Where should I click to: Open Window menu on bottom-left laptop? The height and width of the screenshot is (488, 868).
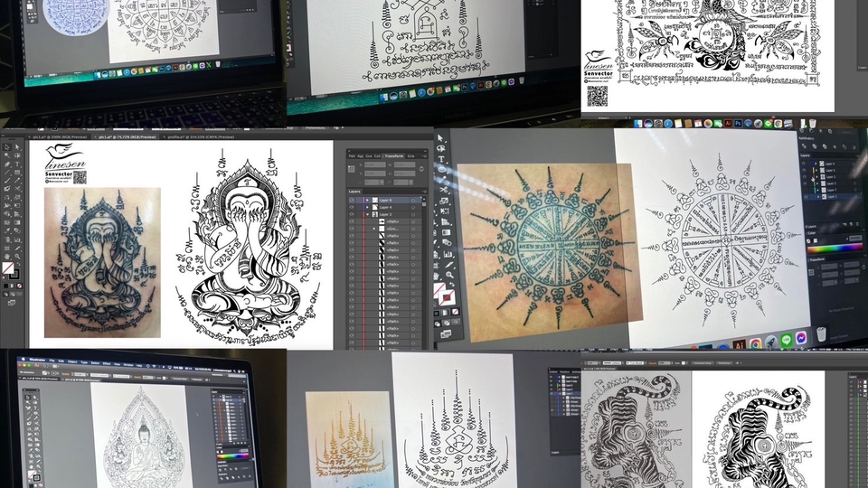coord(128,365)
